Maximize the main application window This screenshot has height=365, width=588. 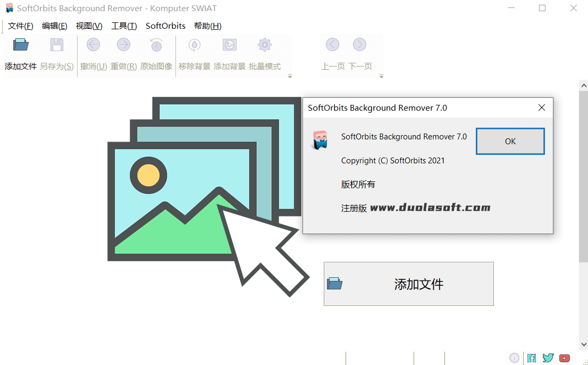pos(542,9)
